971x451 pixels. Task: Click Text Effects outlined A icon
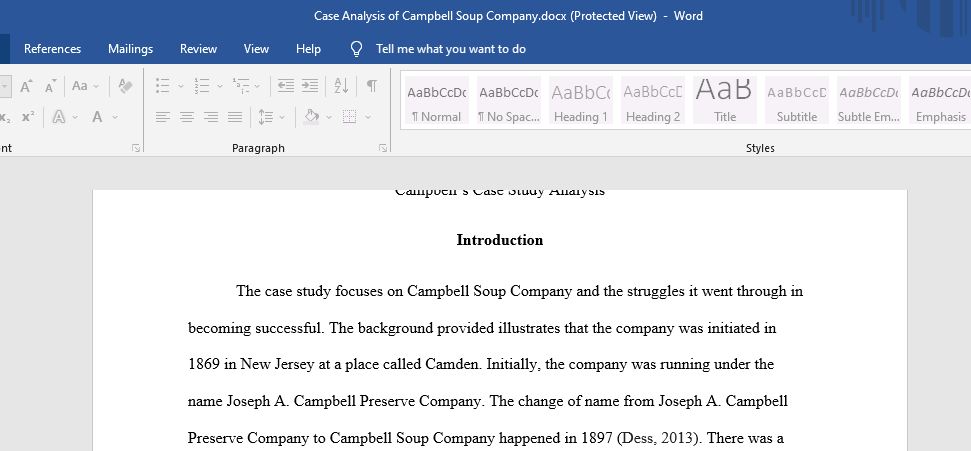pos(59,117)
